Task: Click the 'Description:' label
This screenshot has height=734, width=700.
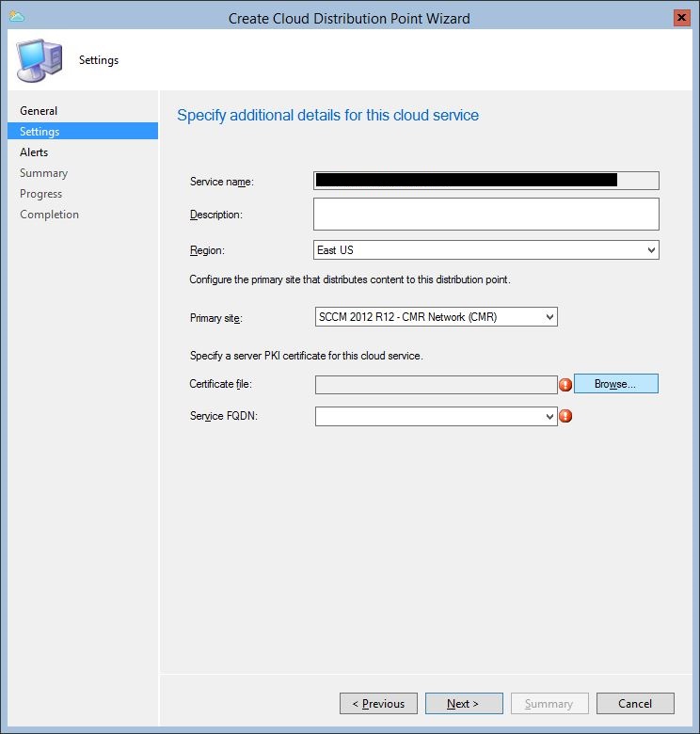Action: (x=215, y=215)
